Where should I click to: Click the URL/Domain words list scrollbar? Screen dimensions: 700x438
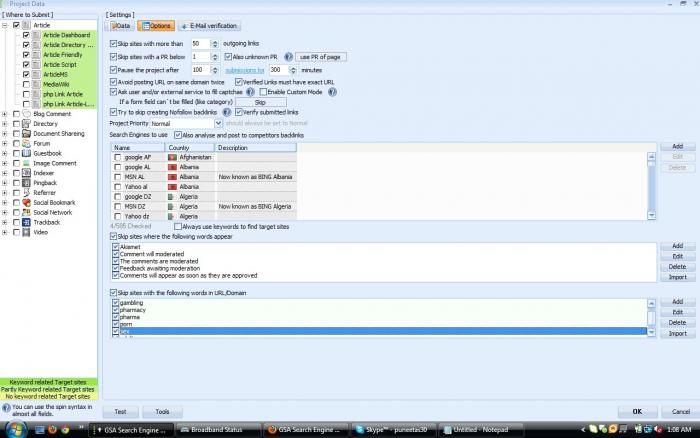pyautogui.click(x=651, y=318)
